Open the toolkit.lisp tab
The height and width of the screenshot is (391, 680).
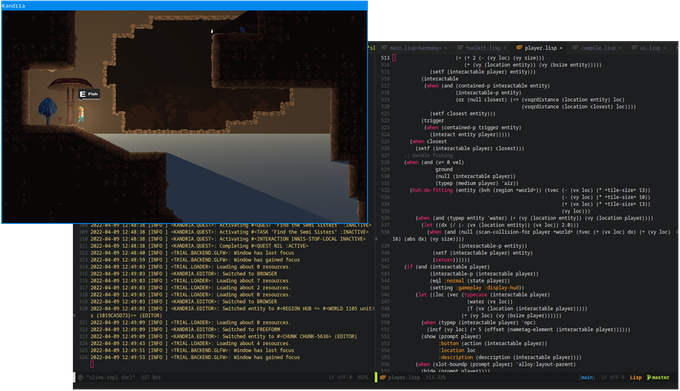point(483,48)
